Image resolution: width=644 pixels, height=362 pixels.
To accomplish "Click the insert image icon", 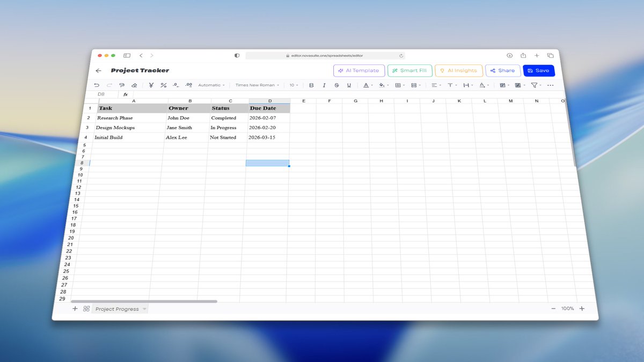I will tap(503, 85).
